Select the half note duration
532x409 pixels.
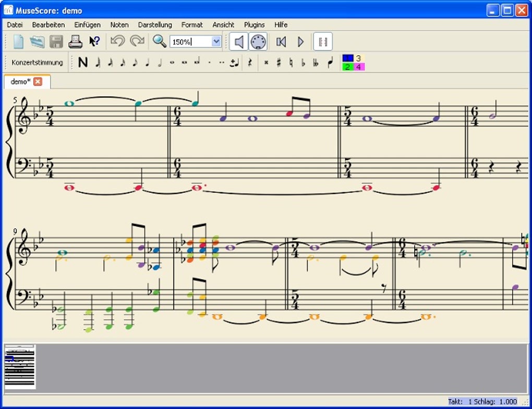pyautogui.click(x=160, y=63)
